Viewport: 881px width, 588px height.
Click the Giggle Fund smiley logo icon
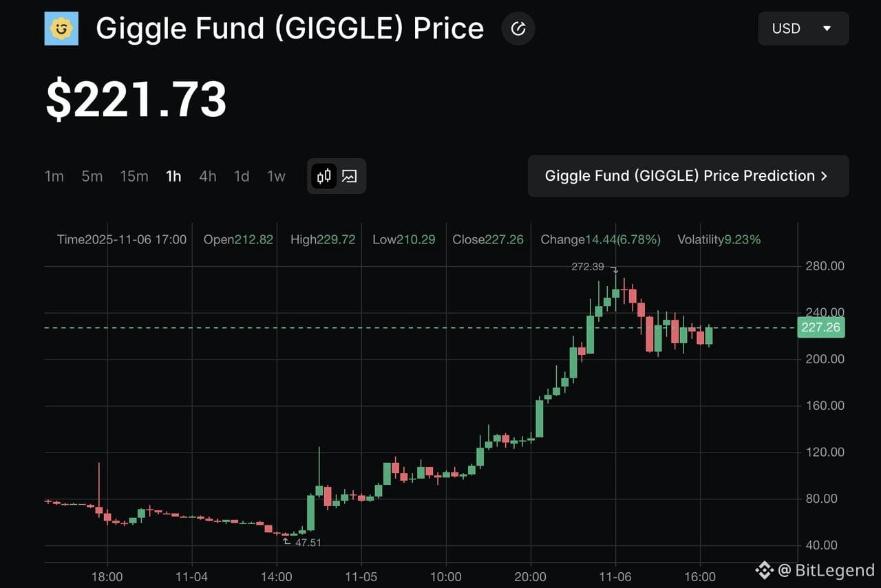[61, 28]
